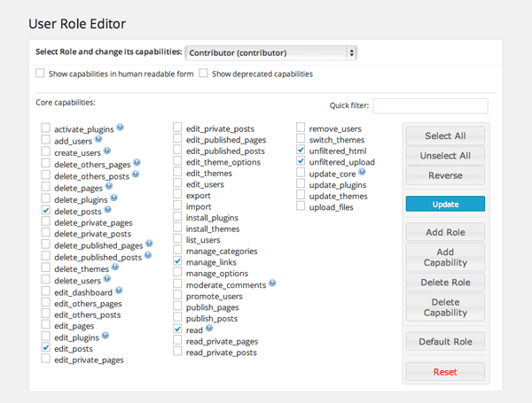The width and height of the screenshot is (532, 403).
Task: Check the switch_themes capability
Action: click(x=301, y=138)
